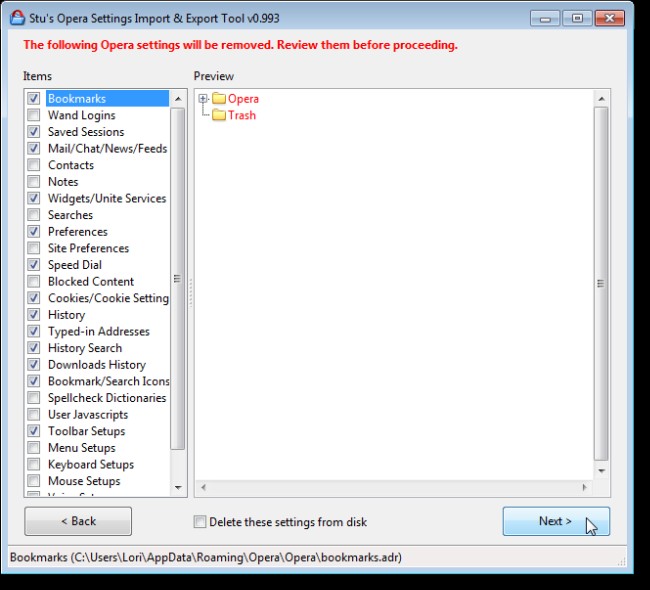Enable Delete these settings from disk
Image resolution: width=650 pixels, height=590 pixels.
tap(200, 522)
